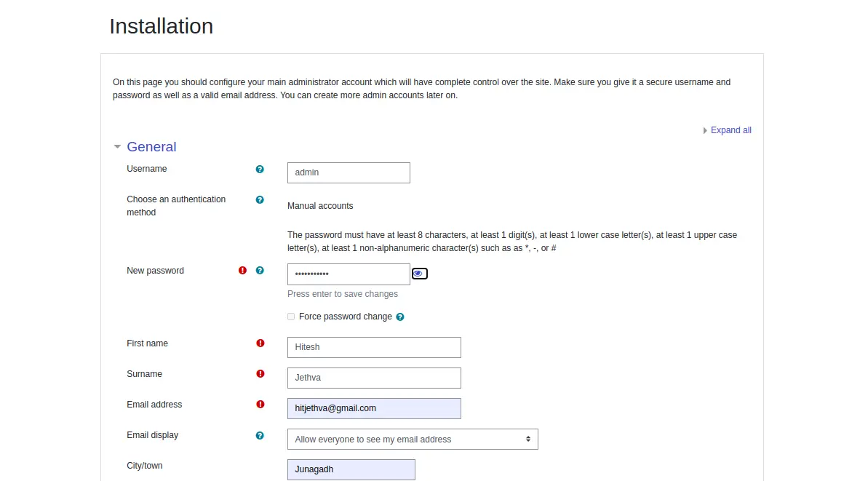
Task: Click the required icon beside Surname
Action: pos(260,374)
